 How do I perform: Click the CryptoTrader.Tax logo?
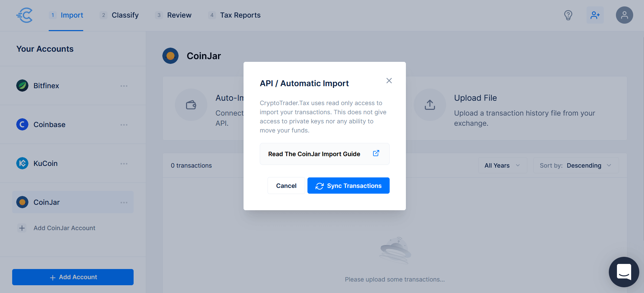[24, 15]
